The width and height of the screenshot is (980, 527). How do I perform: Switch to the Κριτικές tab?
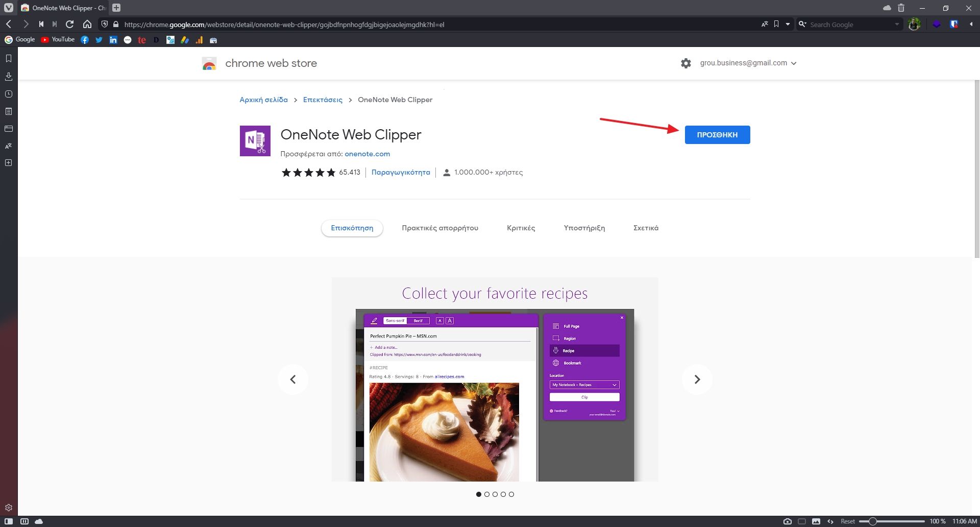(x=521, y=228)
